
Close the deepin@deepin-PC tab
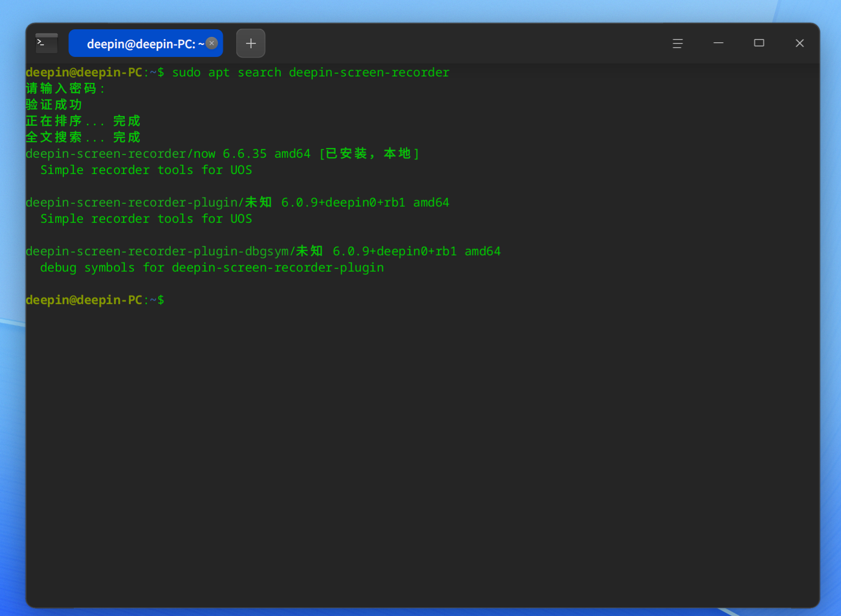212,43
